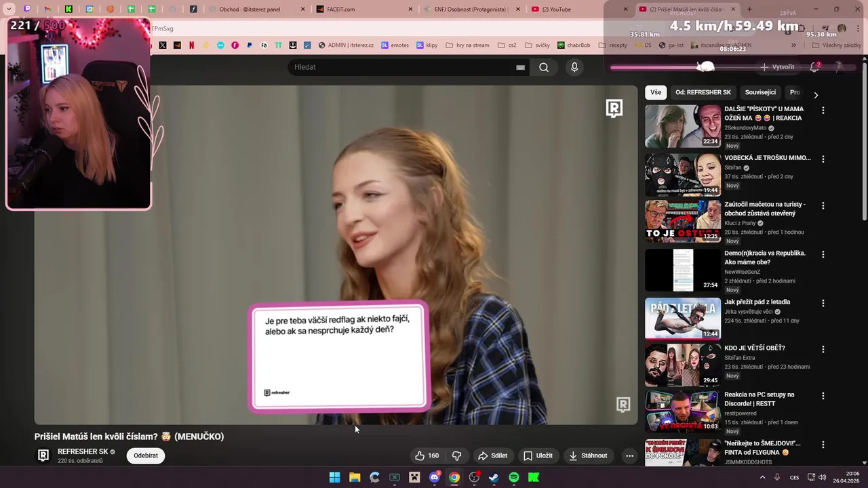Switch to the FACEIT.com browser tab
The height and width of the screenshot is (488, 868).
[x=364, y=9]
